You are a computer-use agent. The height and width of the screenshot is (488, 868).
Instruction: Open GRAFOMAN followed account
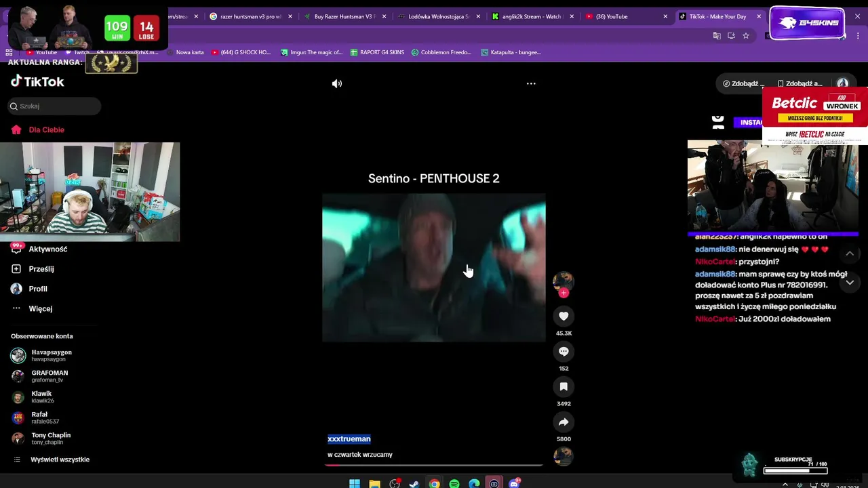point(40,376)
